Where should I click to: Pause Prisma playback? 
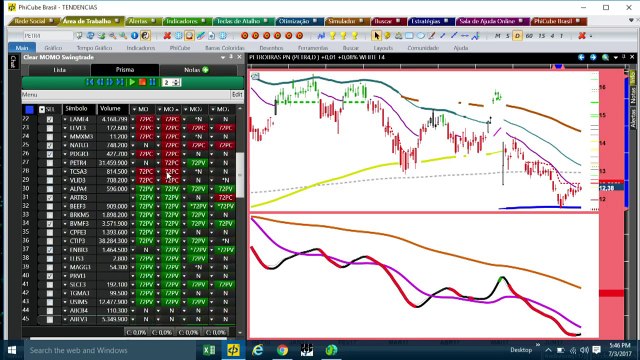[x=152, y=82]
